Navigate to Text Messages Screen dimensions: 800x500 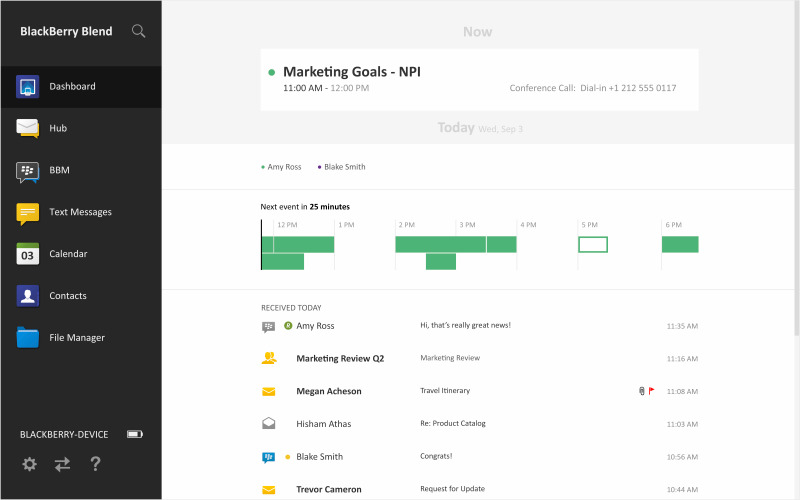coord(81,212)
